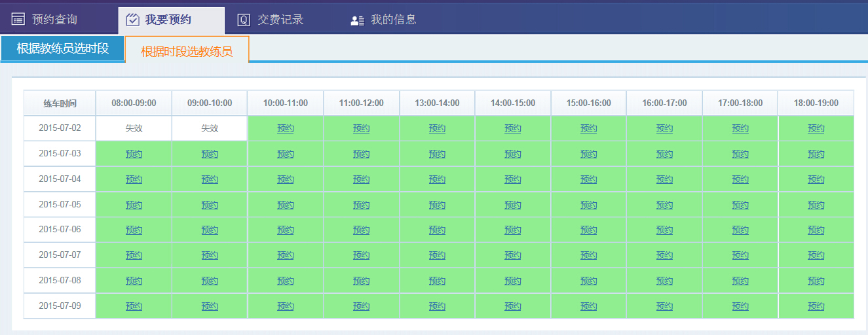Screen dimensions: 868x335
Task: Book 2015-07-09 at 11:00-12:00
Action: [361, 306]
